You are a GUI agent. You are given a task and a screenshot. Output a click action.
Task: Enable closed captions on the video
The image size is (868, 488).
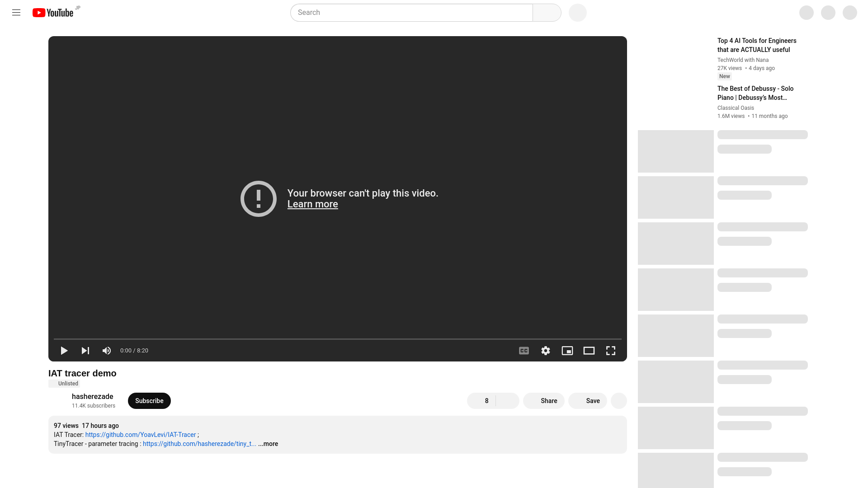click(524, 350)
